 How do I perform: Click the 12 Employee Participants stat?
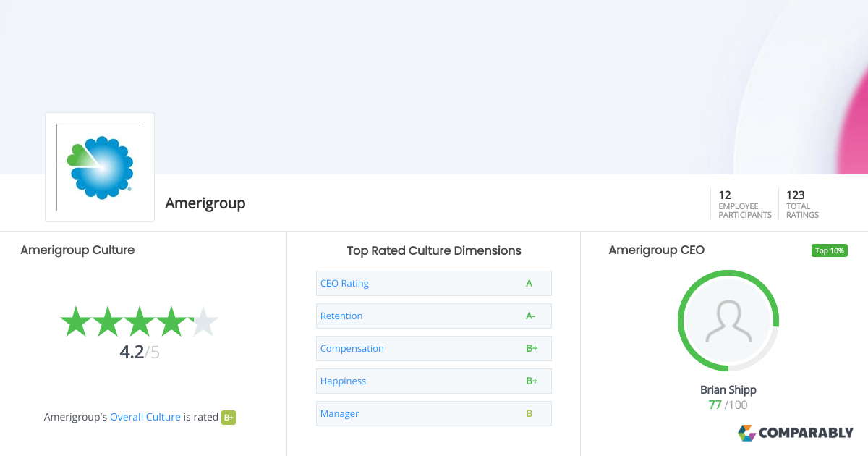[745, 204]
